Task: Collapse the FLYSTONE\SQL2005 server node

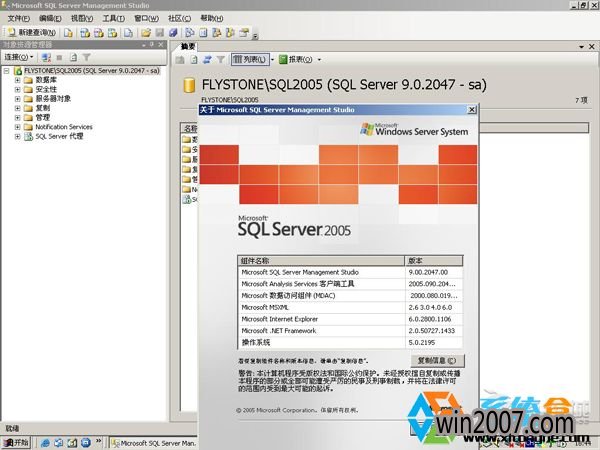Action: click(x=7, y=71)
